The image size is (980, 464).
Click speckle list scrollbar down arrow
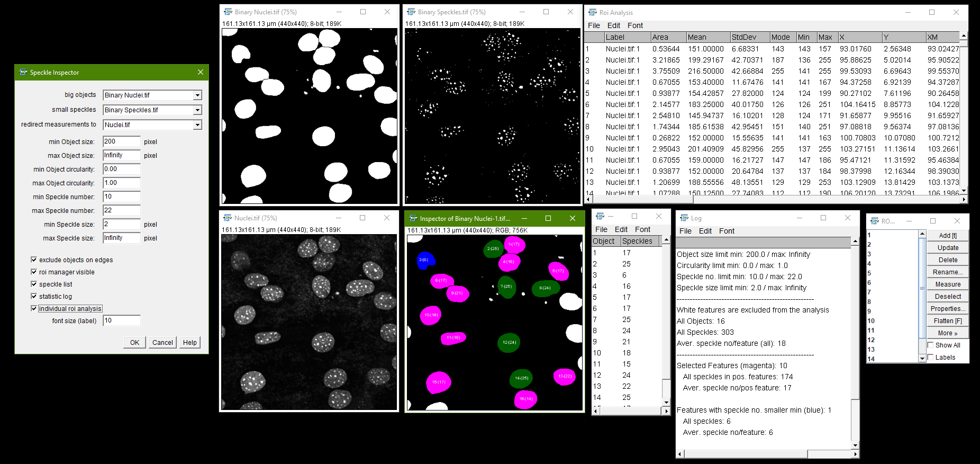point(666,403)
